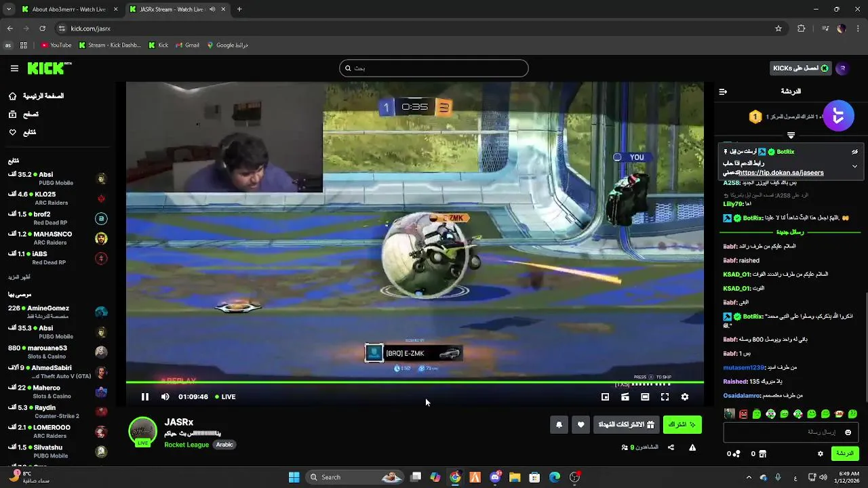Viewport: 868px width, 488px height.
Task: Open AmineGomez recommended channel
Action: pyautogui.click(x=58, y=312)
